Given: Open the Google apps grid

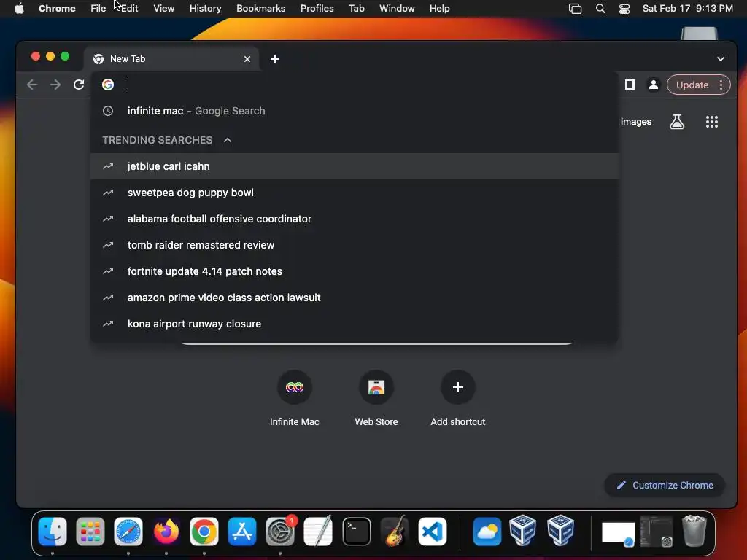Looking at the screenshot, I should 711,122.
